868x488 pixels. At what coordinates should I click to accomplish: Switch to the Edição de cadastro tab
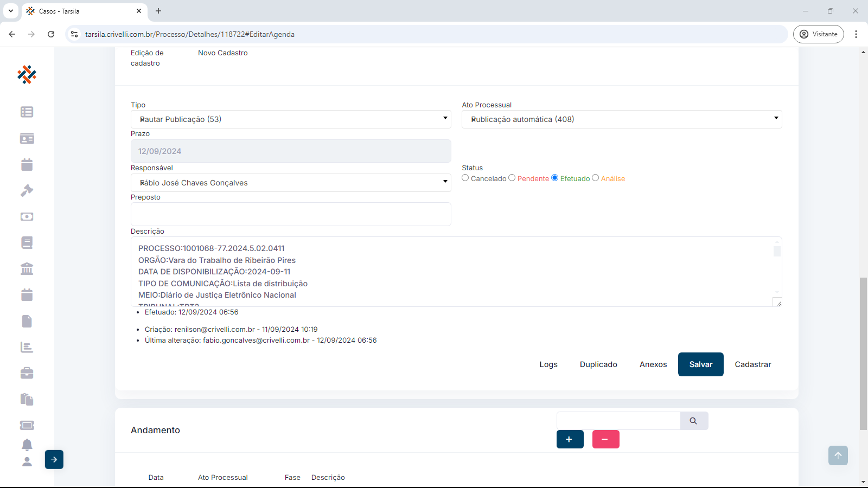point(147,58)
